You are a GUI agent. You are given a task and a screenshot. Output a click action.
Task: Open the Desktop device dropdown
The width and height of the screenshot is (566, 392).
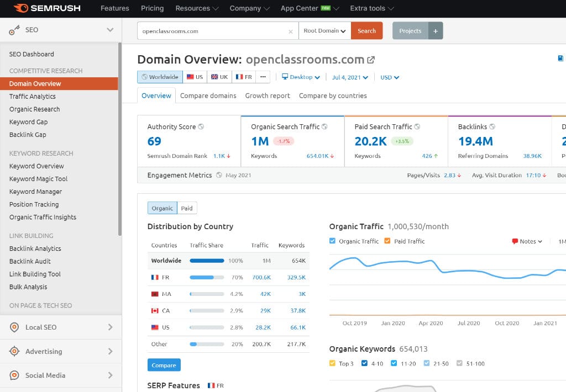[301, 77]
